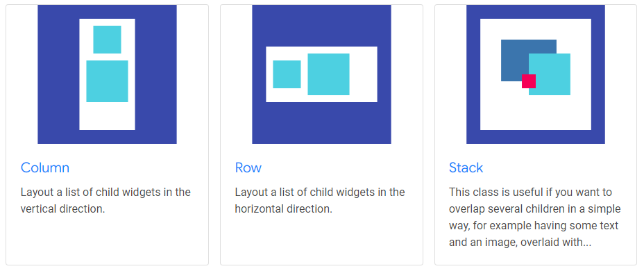Click the large bottom square in Column image
Viewport: 644px width, 271px height.
pos(107,81)
